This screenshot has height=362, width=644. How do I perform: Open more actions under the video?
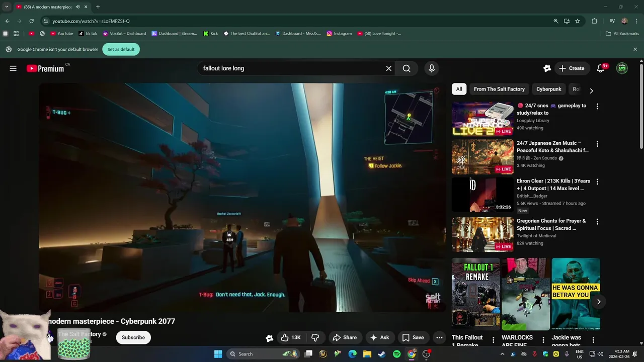439,337
